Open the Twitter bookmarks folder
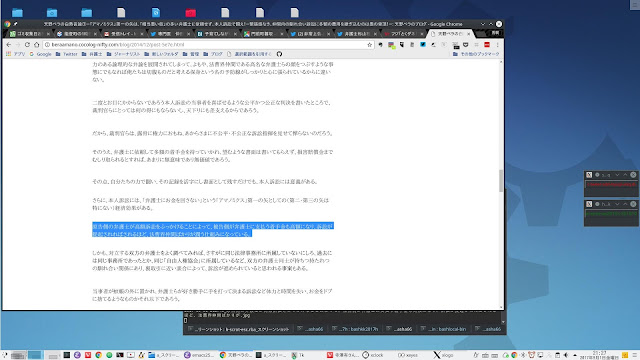 [67, 54]
